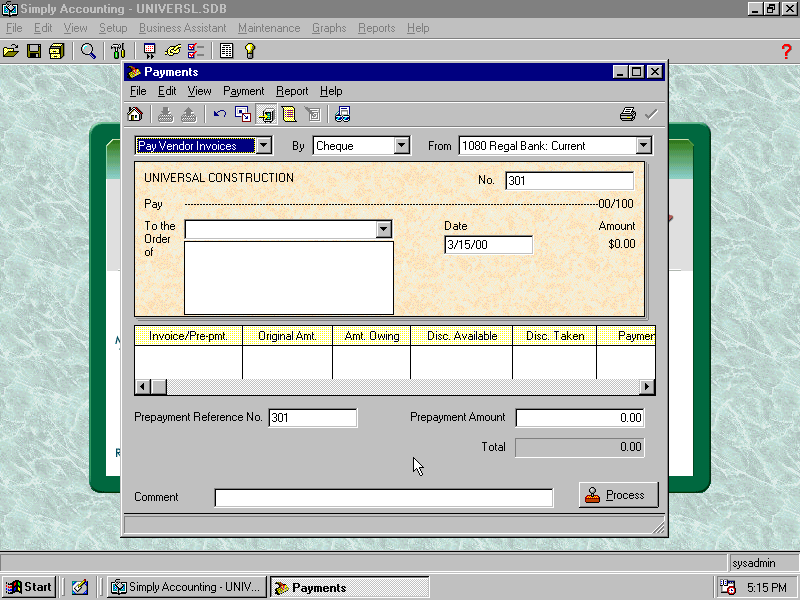Expand the By Cheque dropdown
The width and height of the screenshot is (800, 600).
402,145
